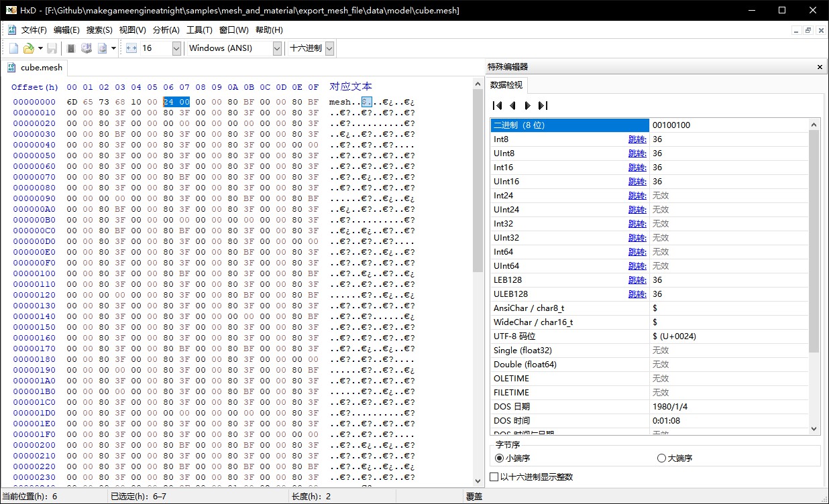The width and height of the screenshot is (829, 504).
Task: Click the bytes-per-row width icon
Action: tap(131, 48)
